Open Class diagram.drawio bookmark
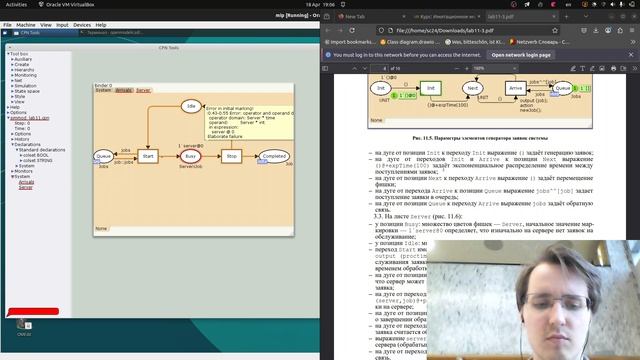This screenshot has width=640, height=360. (x=410, y=42)
